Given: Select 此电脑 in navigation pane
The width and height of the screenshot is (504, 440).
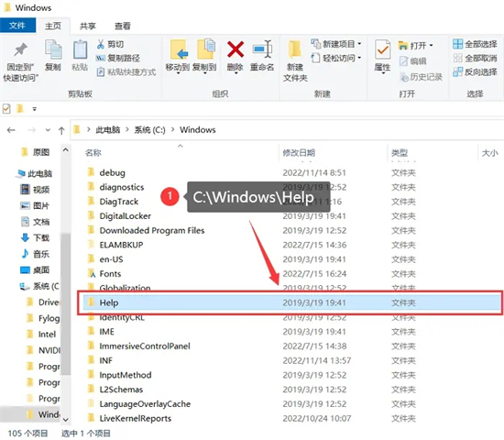Looking at the screenshot, I should click(x=34, y=173).
